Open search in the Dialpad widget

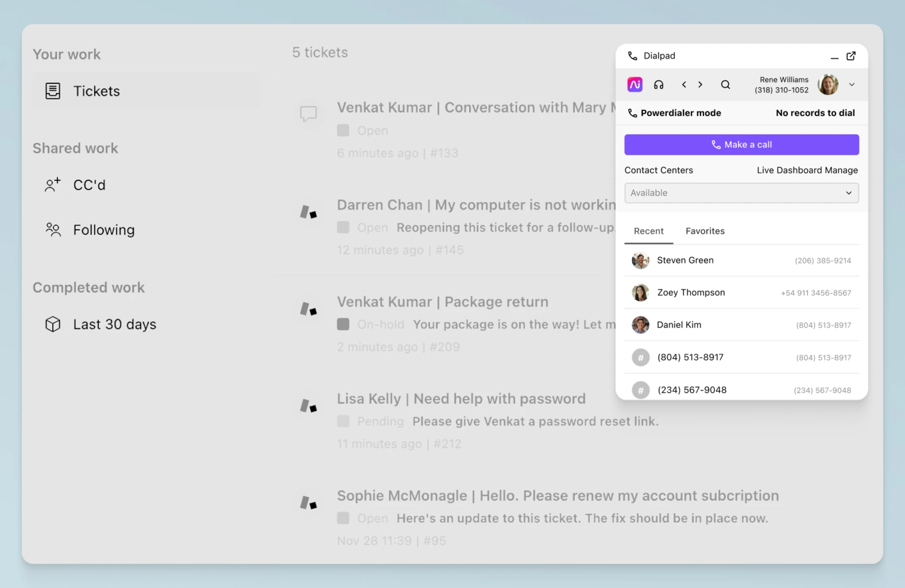tap(726, 84)
